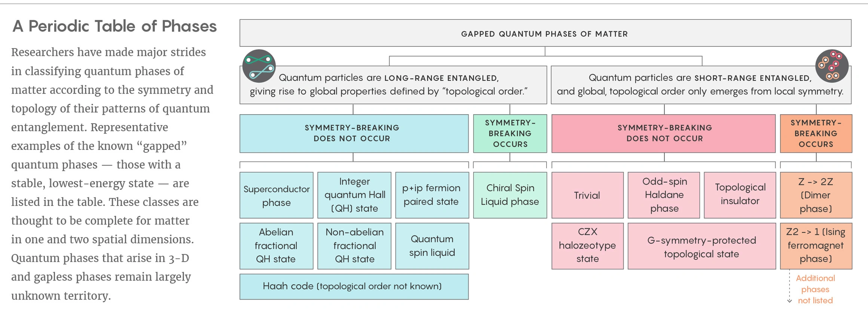Click the p+ip fermion paired state box

pos(432,195)
